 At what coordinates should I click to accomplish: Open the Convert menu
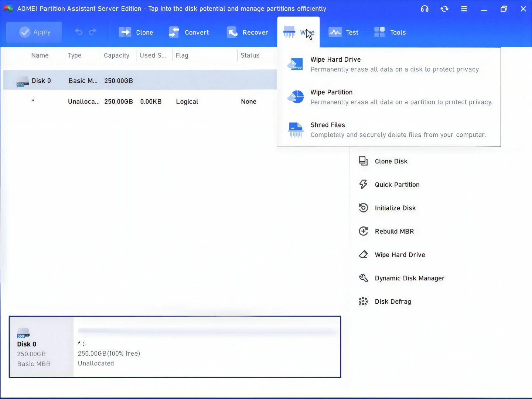(189, 33)
